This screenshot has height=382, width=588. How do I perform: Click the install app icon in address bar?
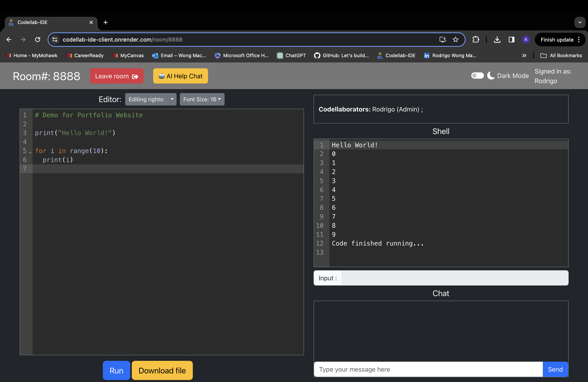click(442, 40)
